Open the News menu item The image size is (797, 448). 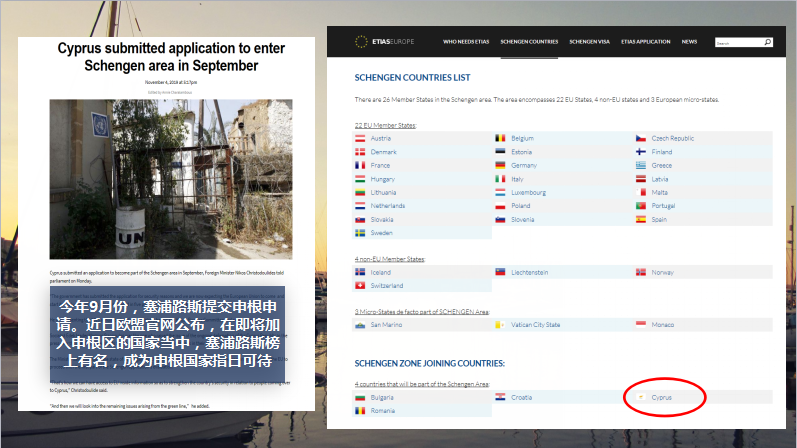[689, 42]
